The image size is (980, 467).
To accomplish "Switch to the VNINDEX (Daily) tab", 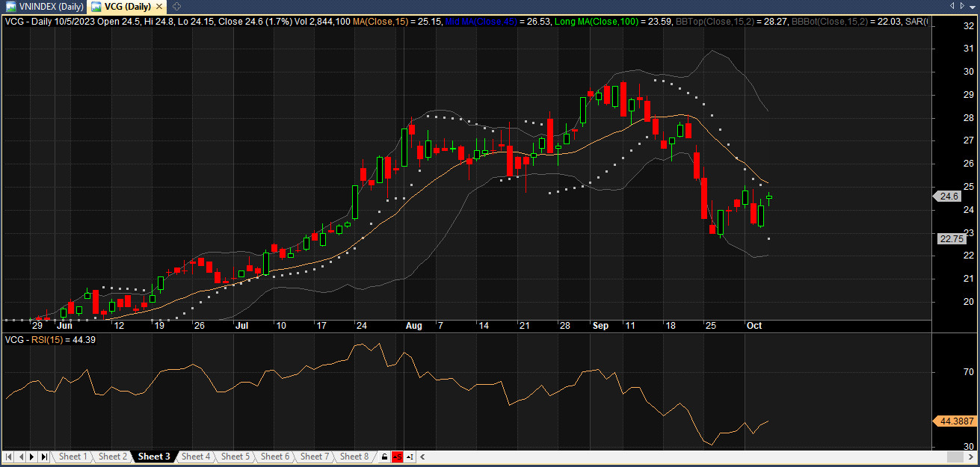I will click(51, 6).
